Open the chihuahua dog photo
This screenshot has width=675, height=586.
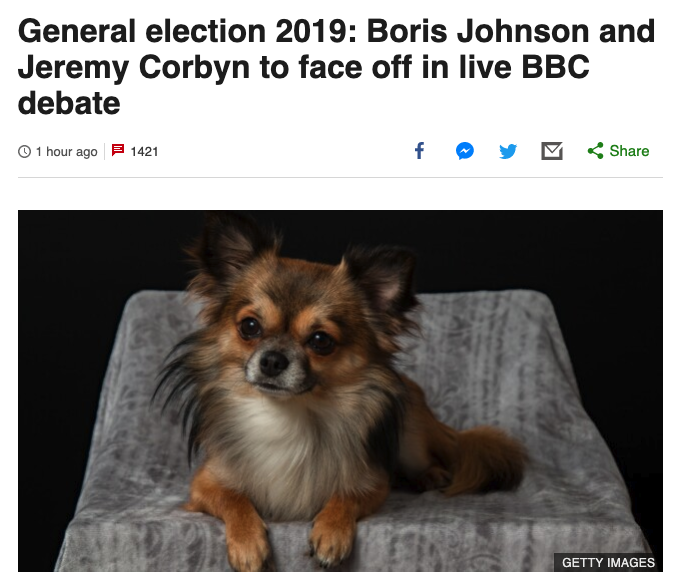[x=340, y=391]
